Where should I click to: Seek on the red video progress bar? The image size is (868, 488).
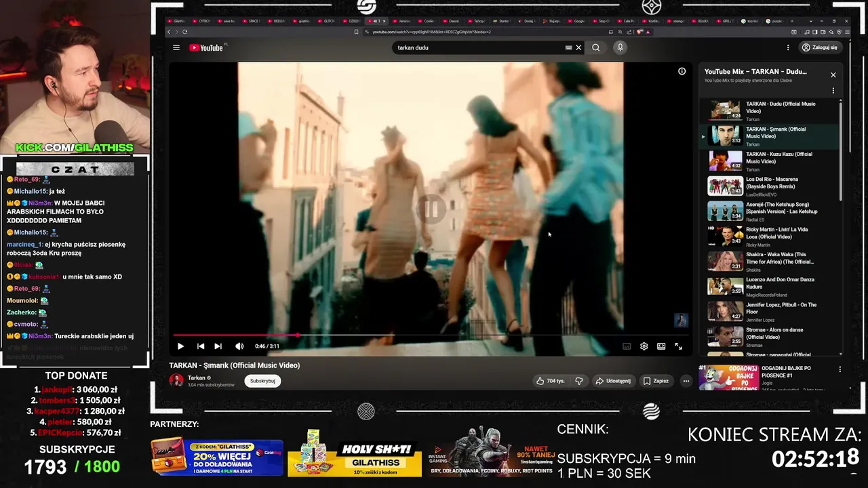tap(430, 335)
